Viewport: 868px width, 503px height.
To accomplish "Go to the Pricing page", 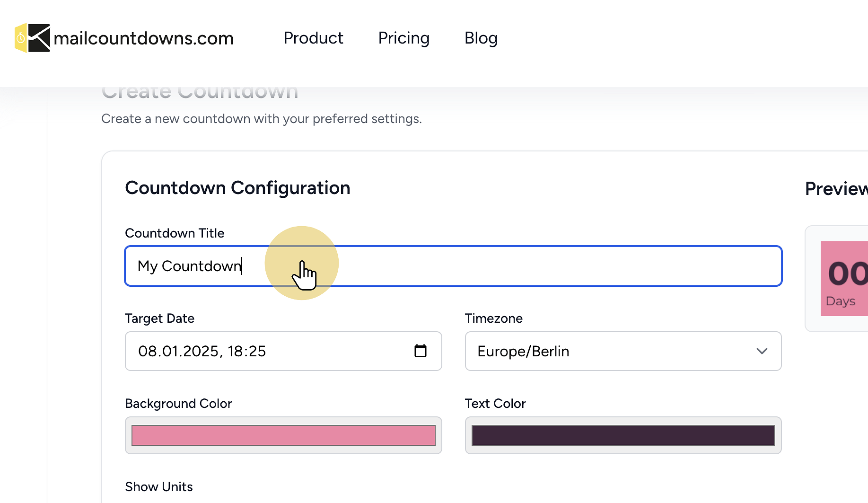I will tap(403, 38).
